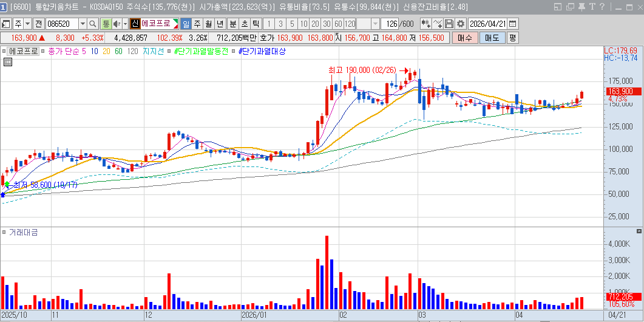Toggle the 거래대금 panel checkbox
The height and width of the screenshot is (322, 644).
click(x=4, y=232)
